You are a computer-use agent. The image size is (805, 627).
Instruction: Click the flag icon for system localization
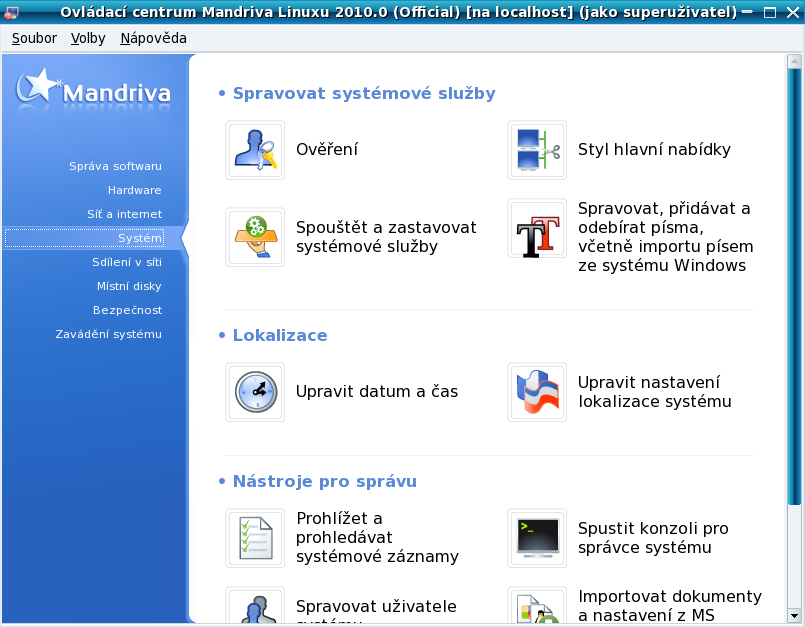537,392
